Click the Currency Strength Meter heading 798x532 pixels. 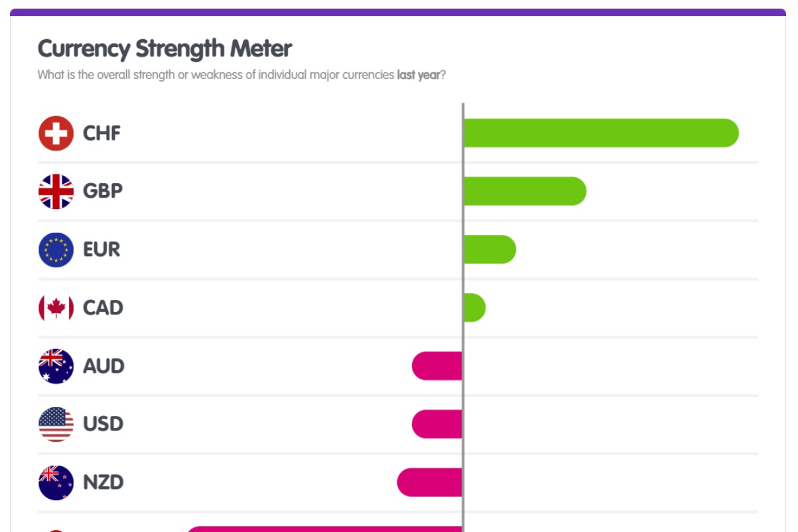click(x=165, y=48)
